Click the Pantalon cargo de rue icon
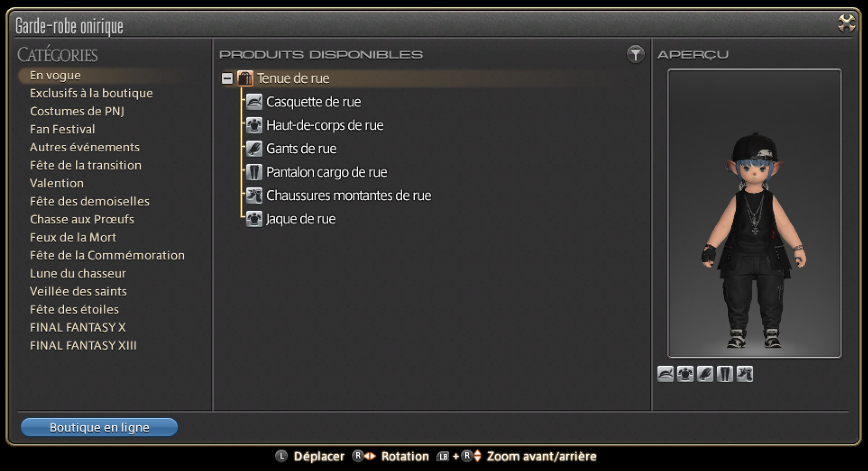 pyautogui.click(x=254, y=172)
